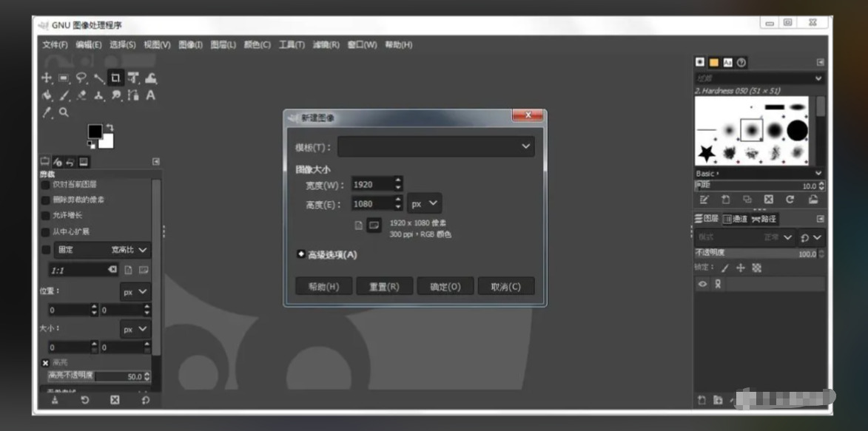Open the 模板(T) template dropdown
Image resolution: width=868 pixels, height=431 pixels.
[x=436, y=146]
